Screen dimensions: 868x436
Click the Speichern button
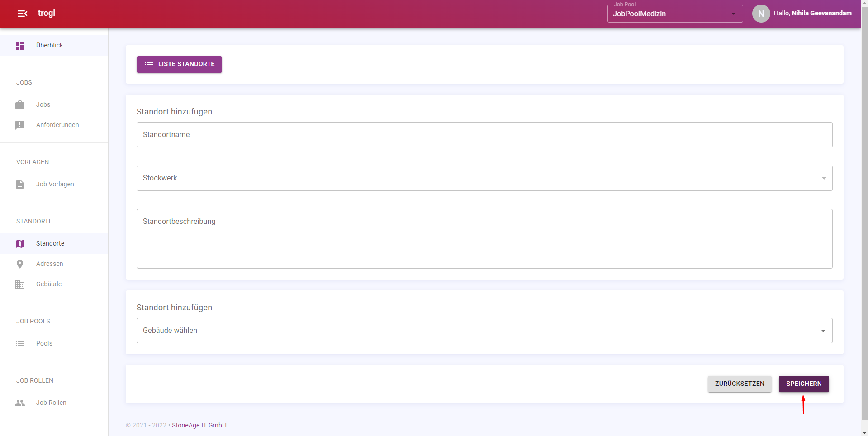(804, 384)
